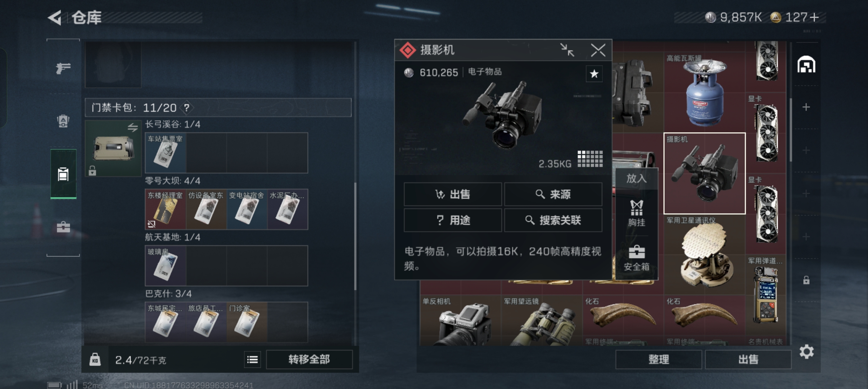Click 转移全部 transfer all button
Image resolution: width=868 pixels, height=389 pixels.
(x=309, y=359)
